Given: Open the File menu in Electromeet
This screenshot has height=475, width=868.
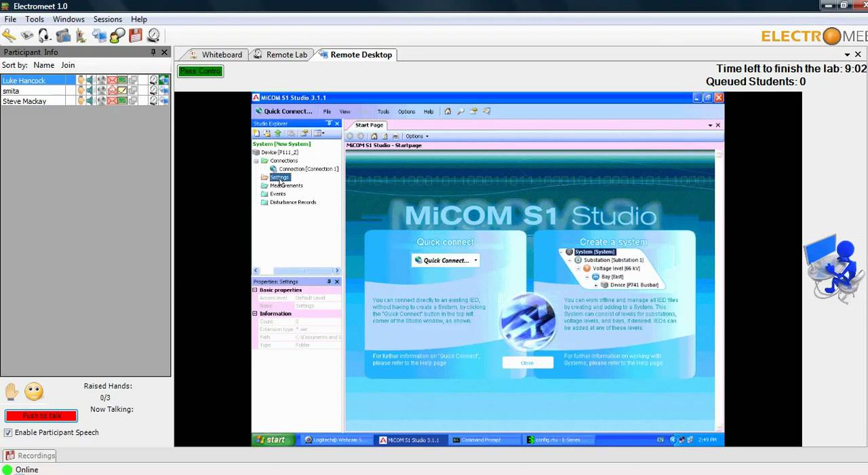Looking at the screenshot, I should pyautogui.click(x=10, y=20).
